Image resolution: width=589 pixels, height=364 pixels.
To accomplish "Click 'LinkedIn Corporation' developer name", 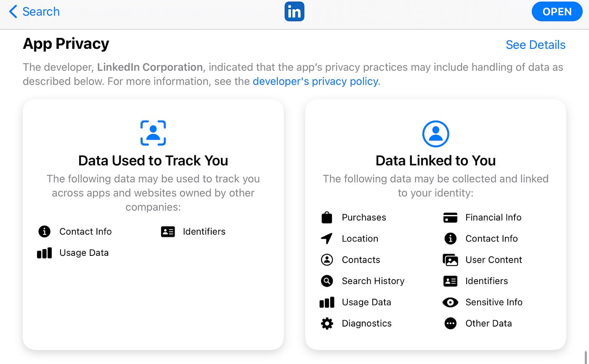I will pos(150,67).
